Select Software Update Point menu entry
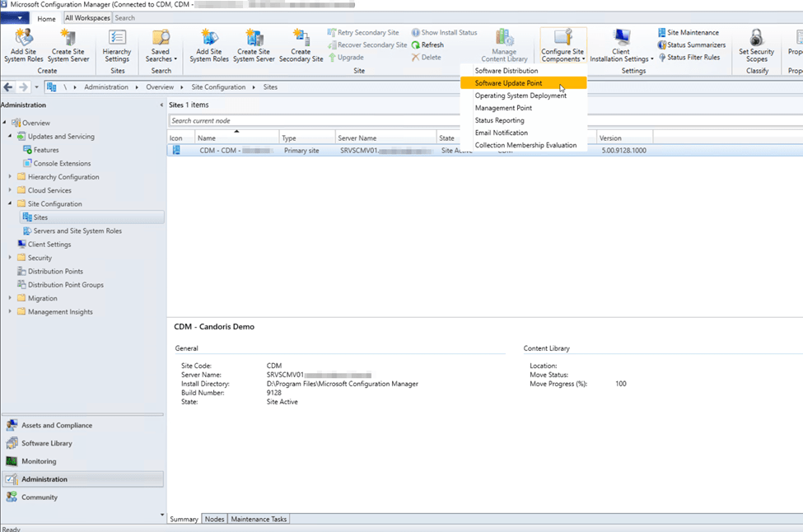The width and height of the screenshot is (803, 532). (x=508, y=83)
